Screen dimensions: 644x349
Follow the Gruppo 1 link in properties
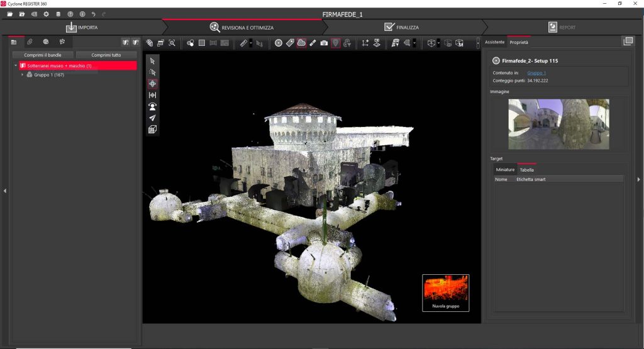click(535, 74)
